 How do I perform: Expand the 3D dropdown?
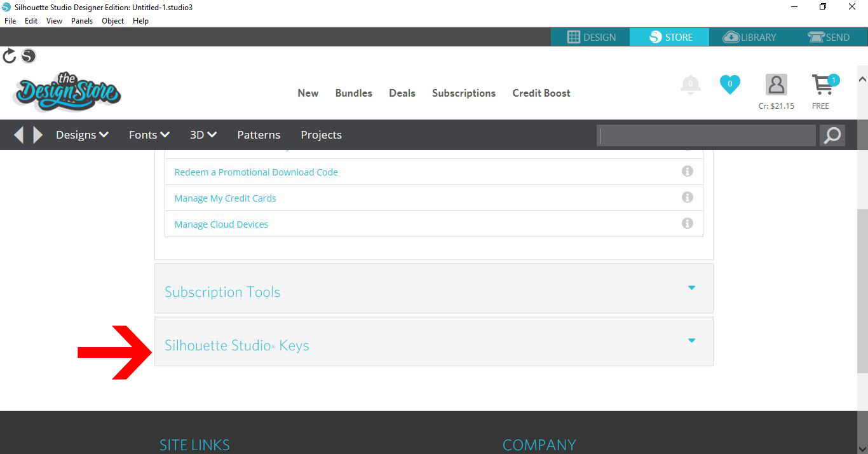(x=203, y=135)
